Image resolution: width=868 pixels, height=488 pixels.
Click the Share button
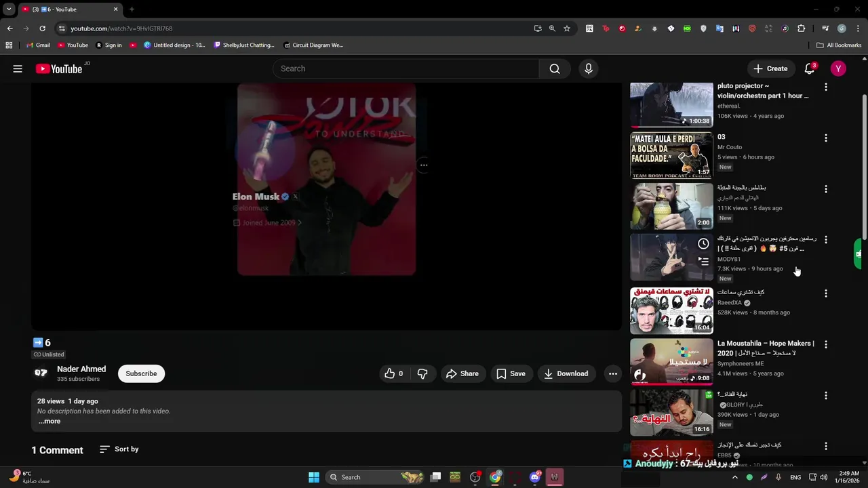point(462,373)
